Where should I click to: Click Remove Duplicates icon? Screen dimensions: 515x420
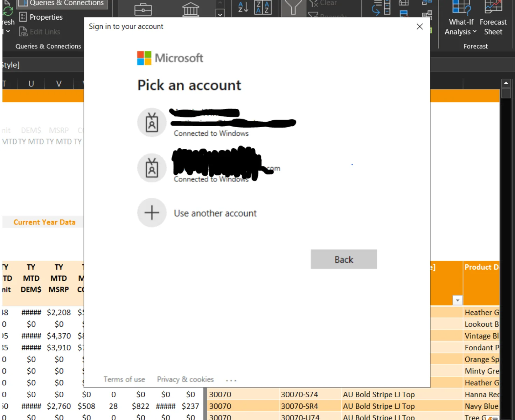(x=404, y=14)
